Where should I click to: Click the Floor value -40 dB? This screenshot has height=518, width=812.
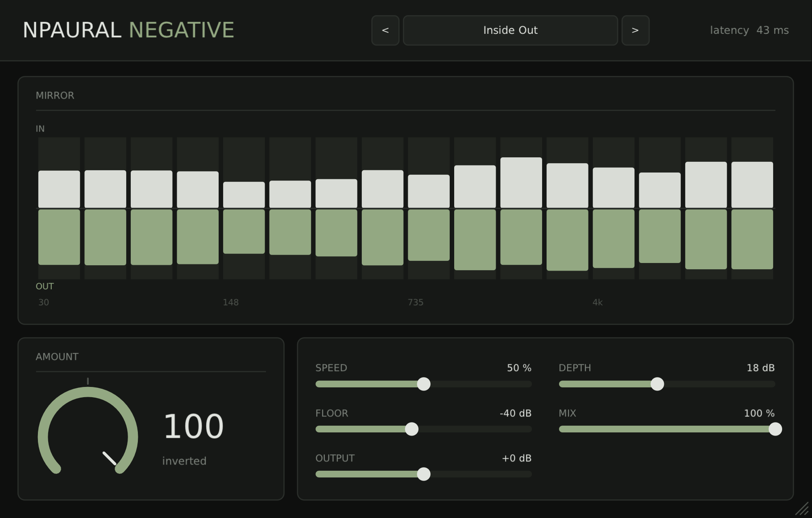tap(515, 413)
